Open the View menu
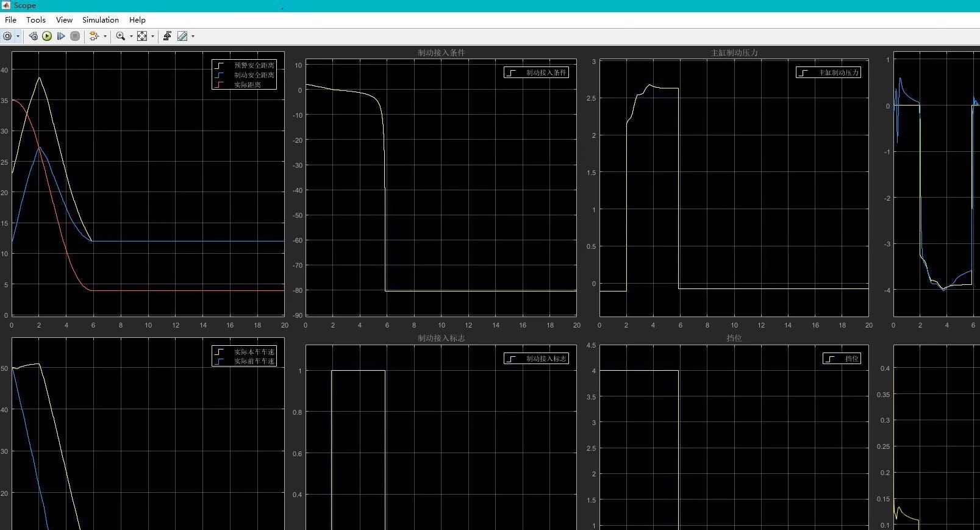This screenshot has width=980, height=530. coord(64,20)
